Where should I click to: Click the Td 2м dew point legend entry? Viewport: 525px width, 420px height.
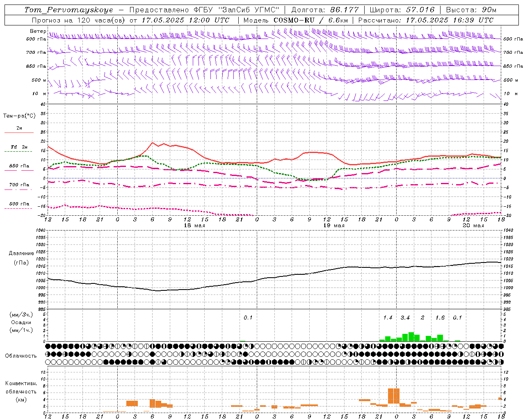(x=19, y=147)
